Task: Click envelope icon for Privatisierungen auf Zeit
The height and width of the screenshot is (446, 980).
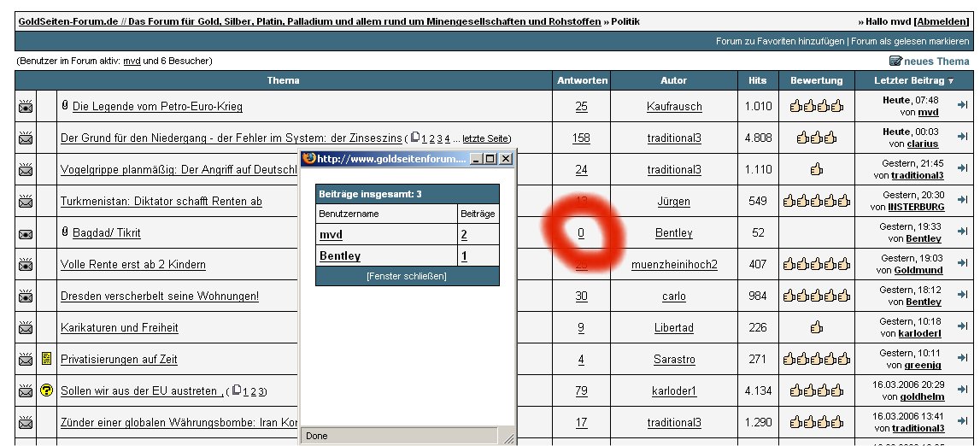Action: point(26,359)
